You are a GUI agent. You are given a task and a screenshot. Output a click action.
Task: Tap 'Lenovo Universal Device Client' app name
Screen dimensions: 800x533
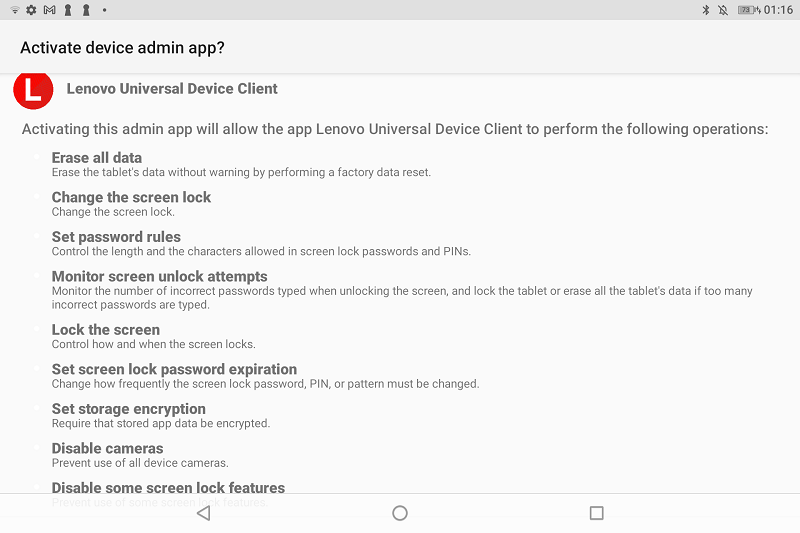click(x=172, y=89)
